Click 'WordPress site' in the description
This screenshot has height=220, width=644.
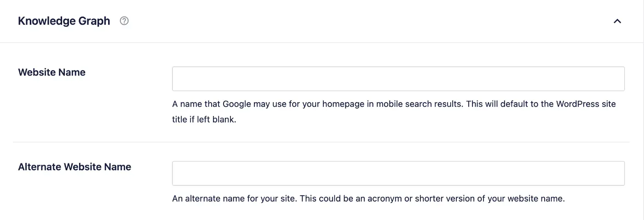click(586, 104)
